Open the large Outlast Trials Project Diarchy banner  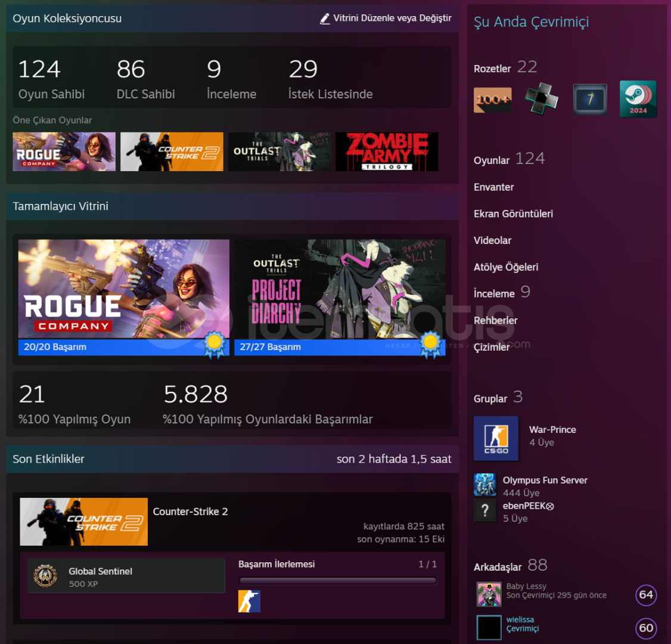coord(340,289)
